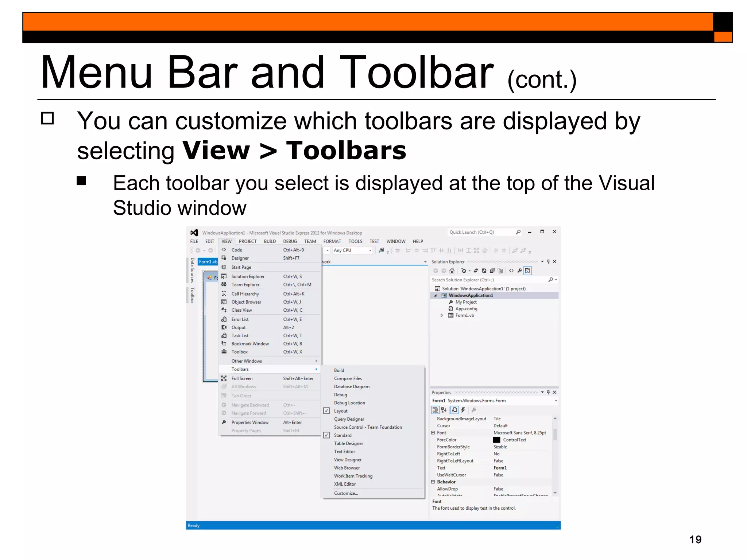Enable Build toolbar in Toolbars submenu
Screen dimensions: 747x560
click(373, 370)
